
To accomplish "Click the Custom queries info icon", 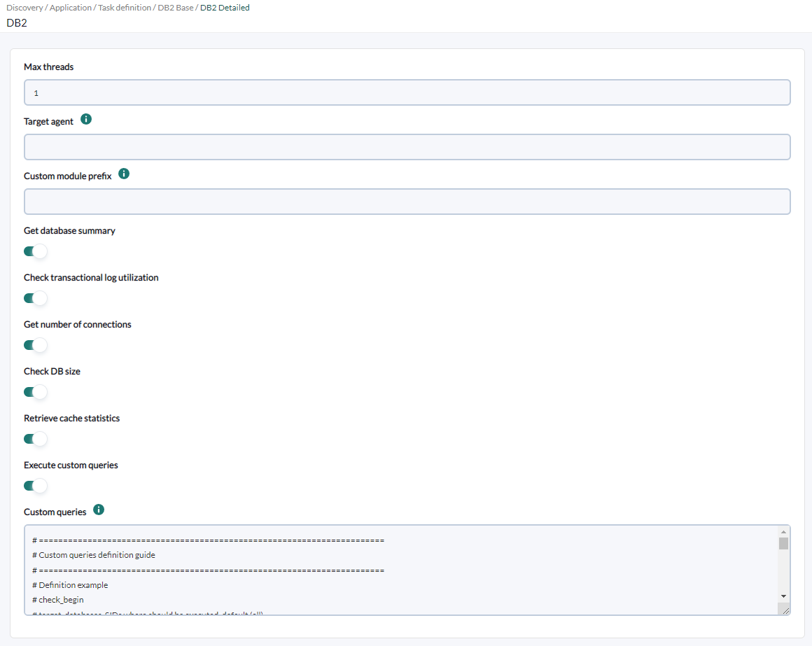I will pyautogui.click(x=99, y=510).
